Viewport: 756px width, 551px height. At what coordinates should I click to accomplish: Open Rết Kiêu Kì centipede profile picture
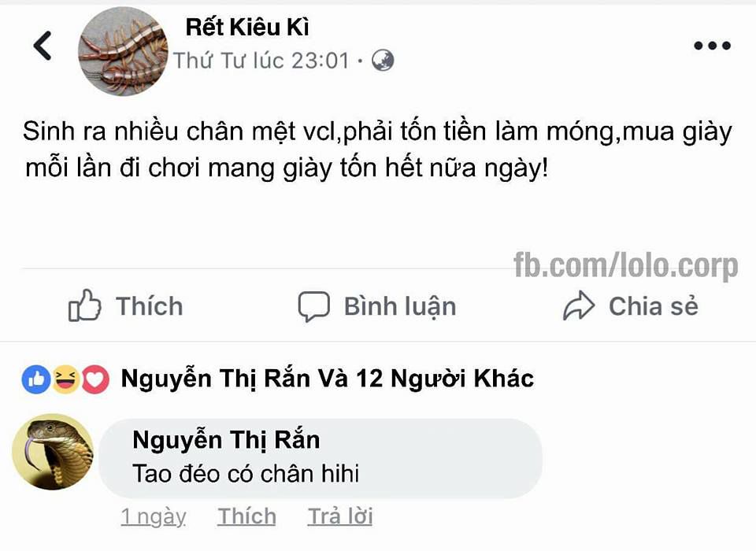(123, 52)
